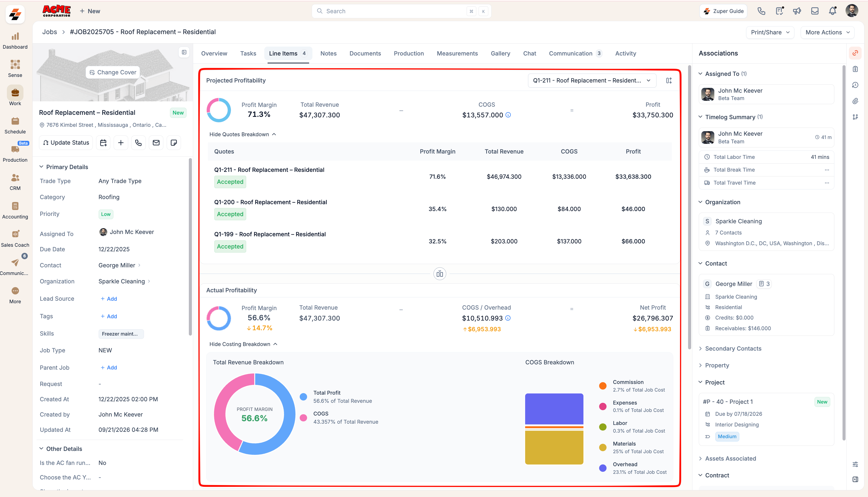Open the notifications bell icon

point(833,11)
